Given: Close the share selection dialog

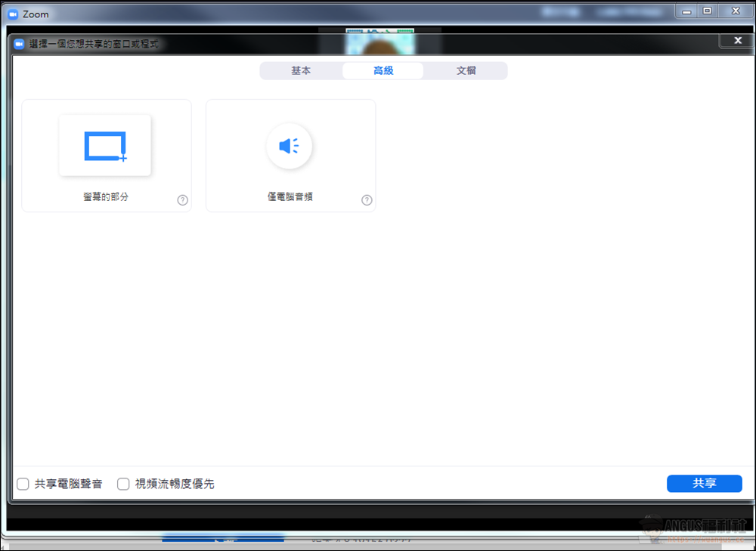Looking at the screenshot, I should pos(737,40).
